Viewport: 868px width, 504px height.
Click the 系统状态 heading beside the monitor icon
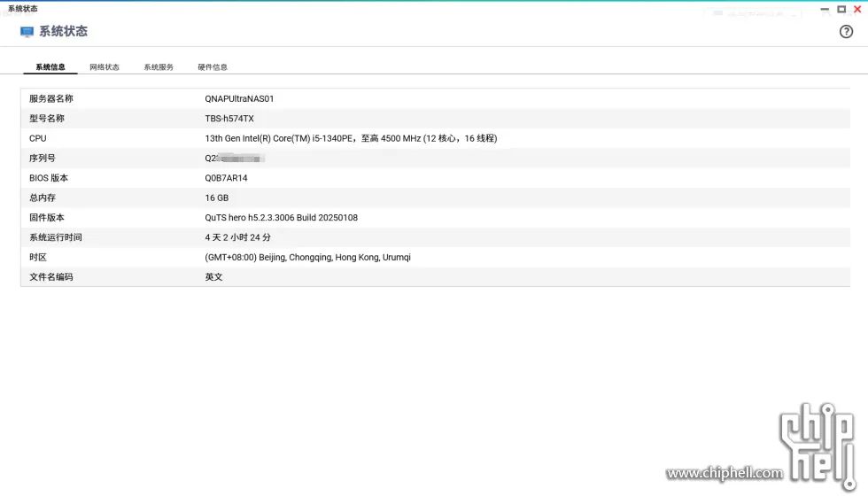63,32
